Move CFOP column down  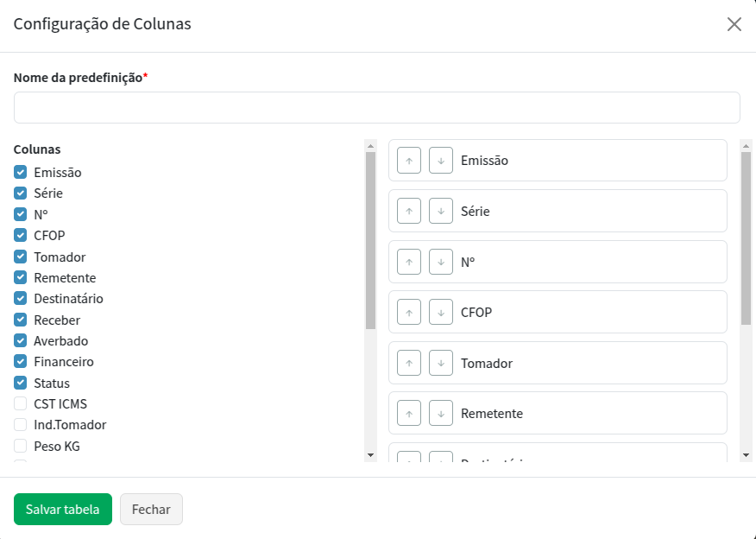pos(441,312)
